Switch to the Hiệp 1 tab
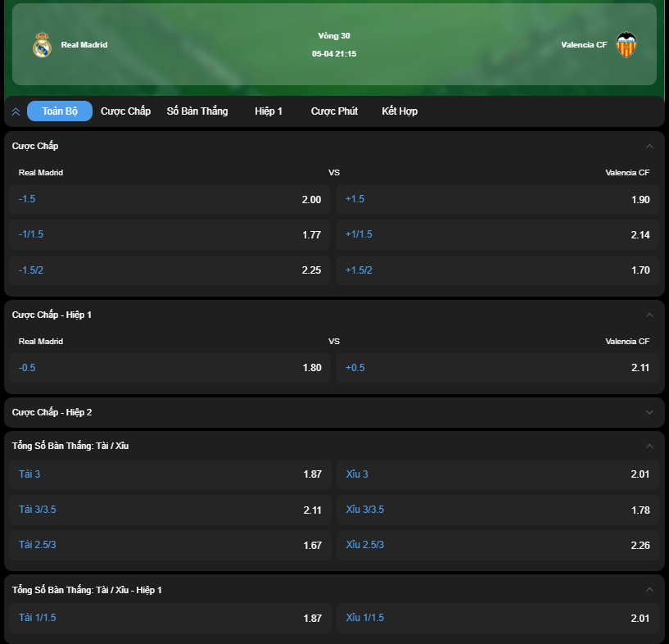Screen dimensions: 669x644 269,111
